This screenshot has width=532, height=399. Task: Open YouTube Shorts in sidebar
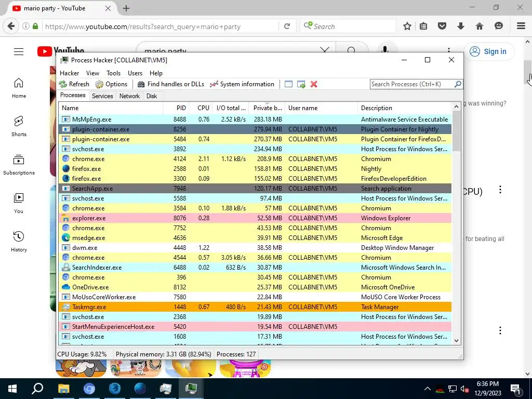[x=19, y=126]
